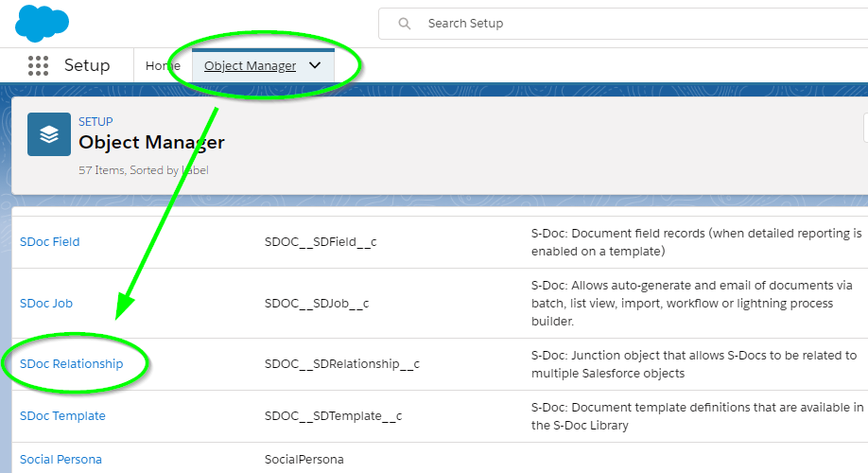The height and width of the screenshot is (473, 868).
Task: Select the SDOC__SDTemplate__c API name
Action: (x=333, y=416)
